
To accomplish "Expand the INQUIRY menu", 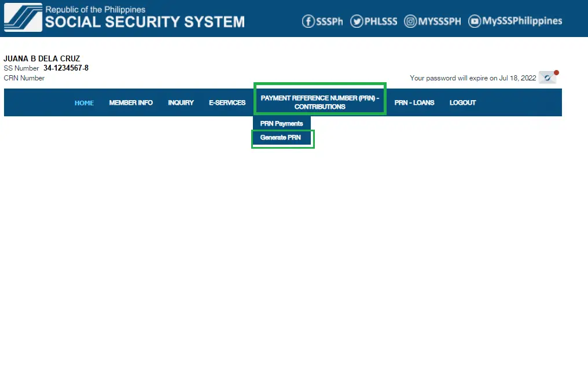I will [181, 103].
